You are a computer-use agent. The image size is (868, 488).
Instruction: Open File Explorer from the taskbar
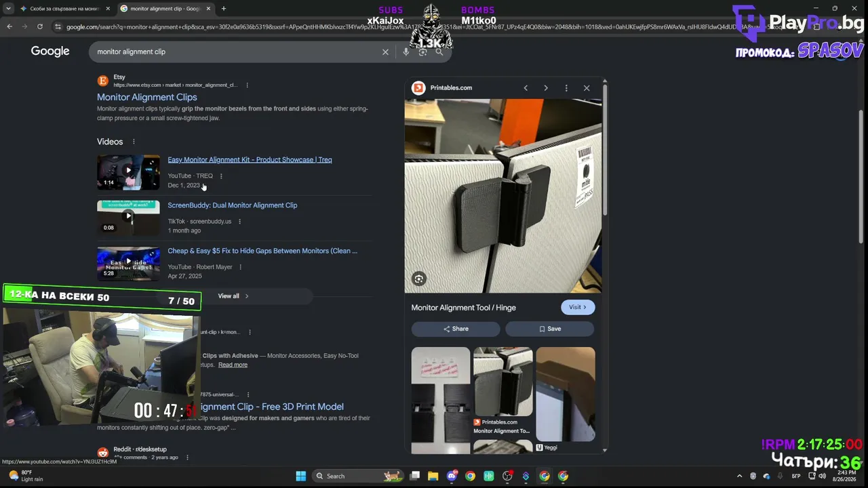coord(433,476)
